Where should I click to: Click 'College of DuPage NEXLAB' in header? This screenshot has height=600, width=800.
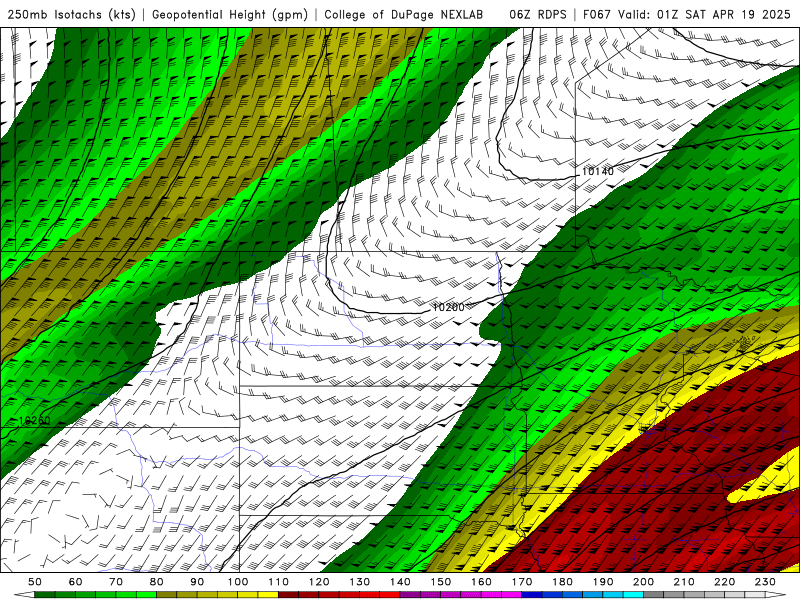(404, 15)
